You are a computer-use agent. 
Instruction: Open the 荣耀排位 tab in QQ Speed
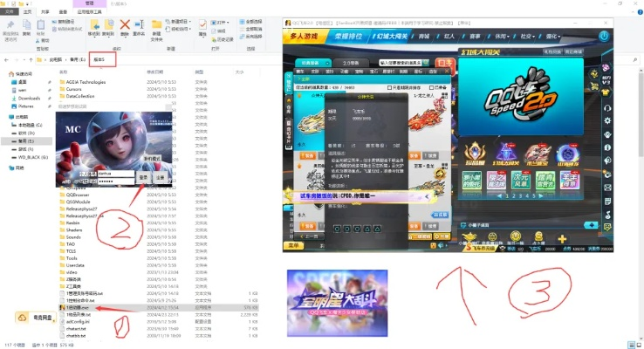click(348, 36)
